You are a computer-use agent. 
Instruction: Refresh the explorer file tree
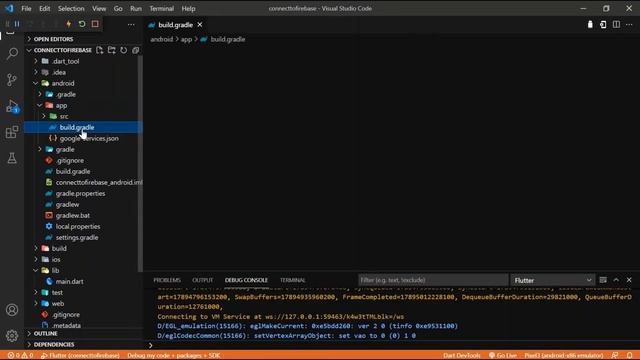point(123,50)
